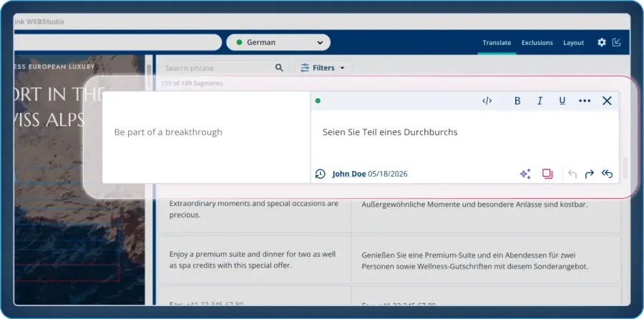Open the settings gear icon
This screenshot has width=644, height=319.
tap(602, 42)
